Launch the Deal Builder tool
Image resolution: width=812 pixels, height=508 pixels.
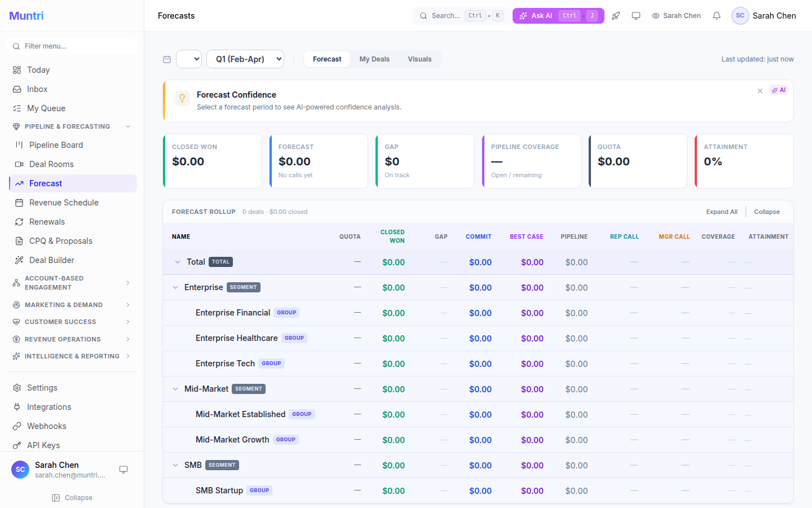(x=52, y=260)
